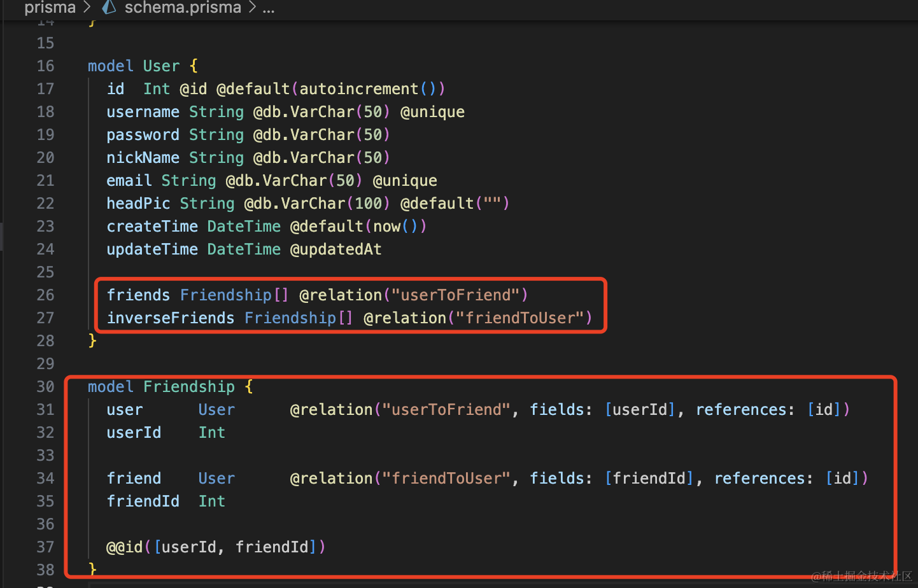Place cursor on model Friendship declaration name
Image resolution: width=918 pixels, height=588 pixels.
(188, 387)
